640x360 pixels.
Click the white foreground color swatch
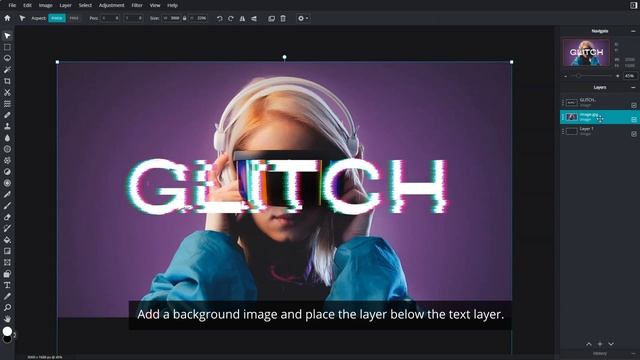coord(7,331)
